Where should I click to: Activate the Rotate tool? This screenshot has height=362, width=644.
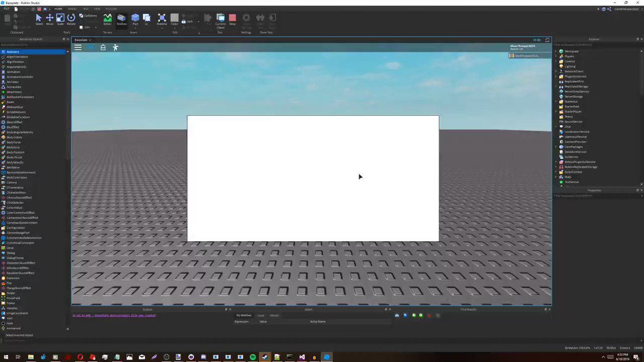(x=71, y=19)
